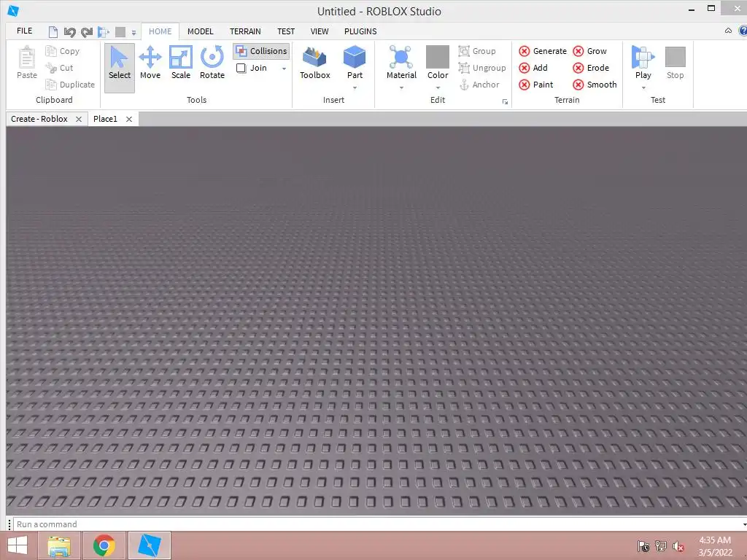Switch to the VIEW ribbon tab
Image resolution: width=747 pixels, height=560 pixels.
[x=320, y=31]
